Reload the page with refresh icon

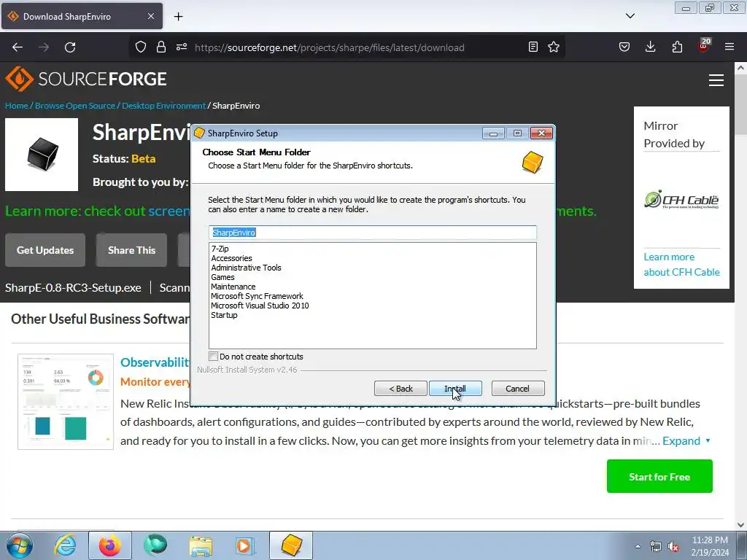[x=70, y=47]
